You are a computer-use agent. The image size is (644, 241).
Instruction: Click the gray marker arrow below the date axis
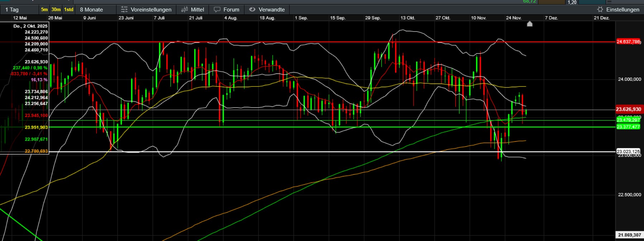click(530, 24)
